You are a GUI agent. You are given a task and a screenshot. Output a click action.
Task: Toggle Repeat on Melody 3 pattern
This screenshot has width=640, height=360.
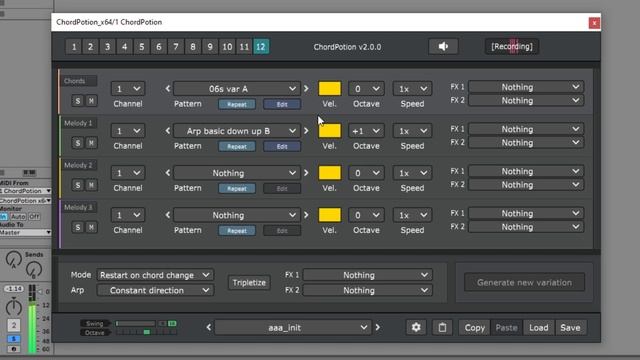click(x=237, y=231)
